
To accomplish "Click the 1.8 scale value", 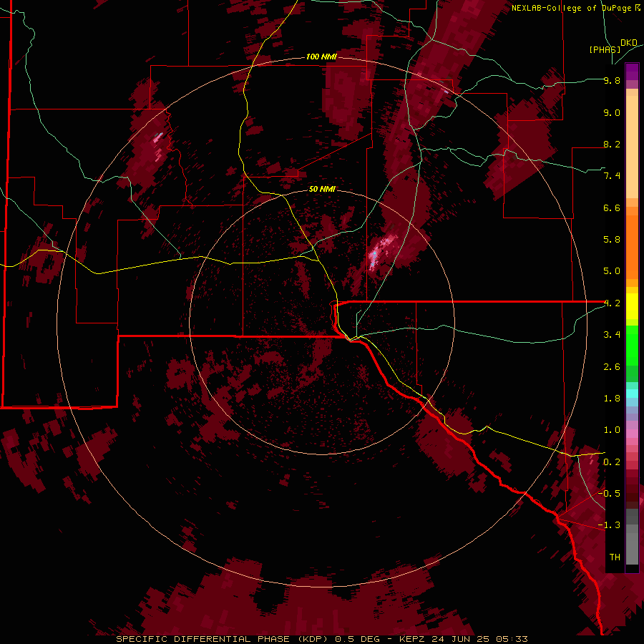I will (612, 399).
